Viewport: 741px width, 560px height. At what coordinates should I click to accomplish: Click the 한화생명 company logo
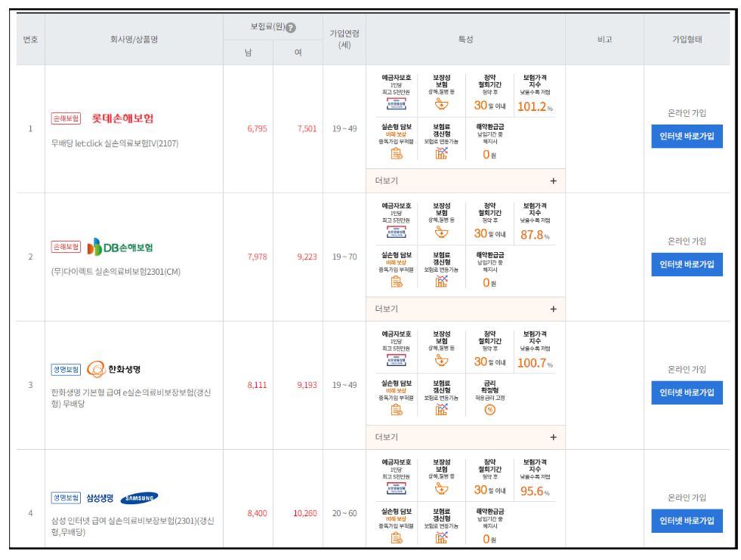click(x=114, y=369)
